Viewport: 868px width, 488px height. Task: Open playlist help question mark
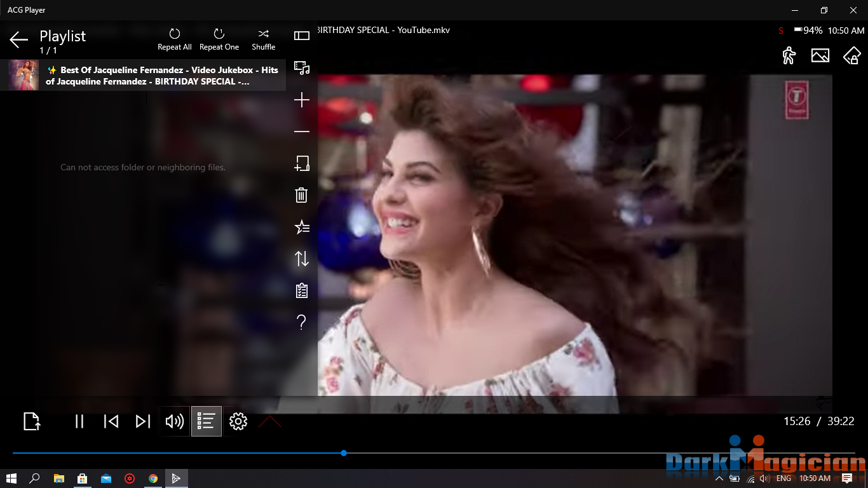[x=302, y=322]
